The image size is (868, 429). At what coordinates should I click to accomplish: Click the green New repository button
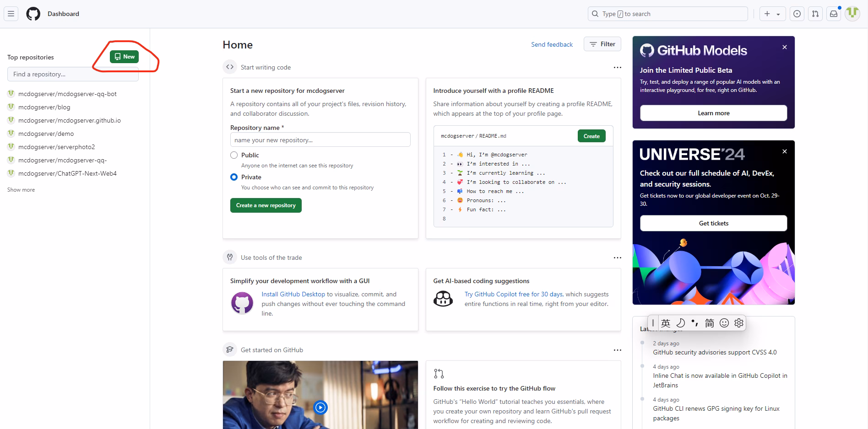point(124,57)
